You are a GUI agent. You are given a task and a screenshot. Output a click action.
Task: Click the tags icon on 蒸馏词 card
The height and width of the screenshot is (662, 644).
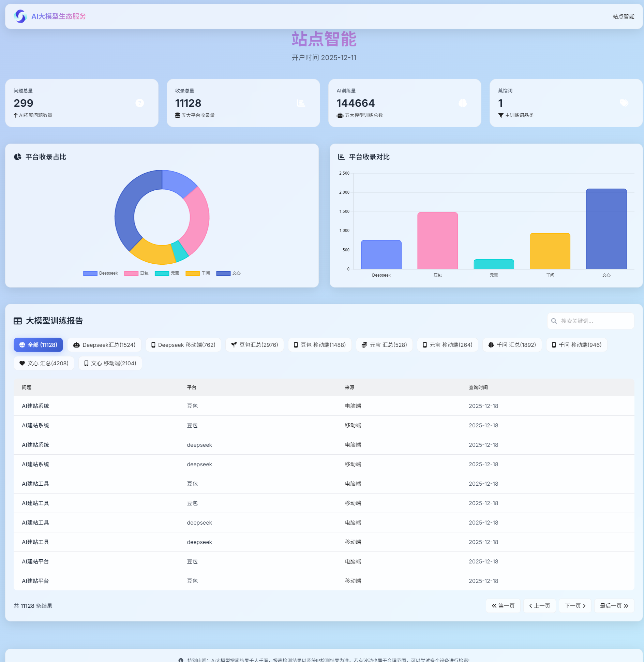pyautogui.click(x=624, y=103)
